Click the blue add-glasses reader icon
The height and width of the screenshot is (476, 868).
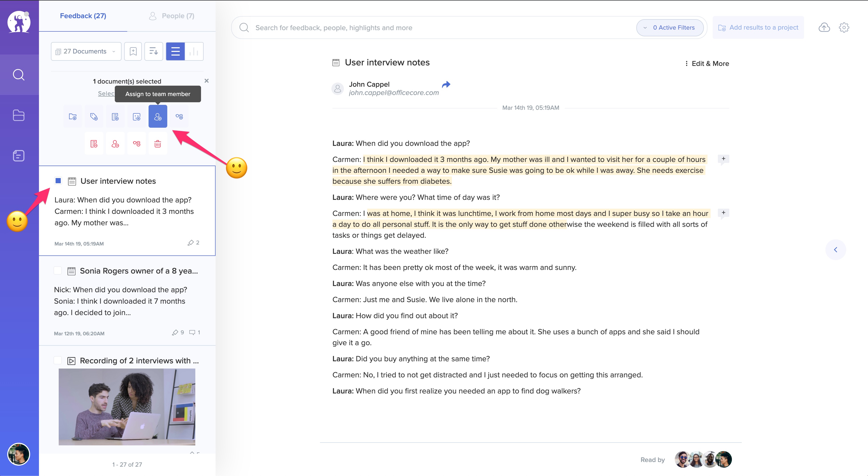point(179,117)
